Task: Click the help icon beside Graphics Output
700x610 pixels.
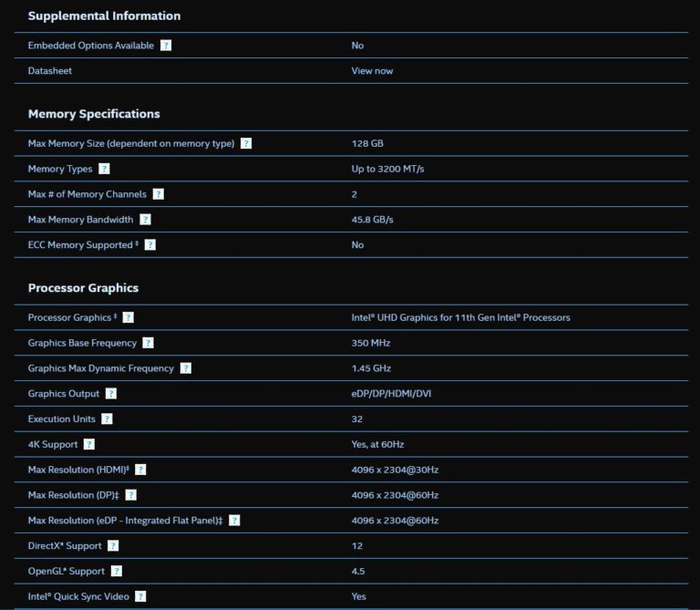Action: coord(111,394)
